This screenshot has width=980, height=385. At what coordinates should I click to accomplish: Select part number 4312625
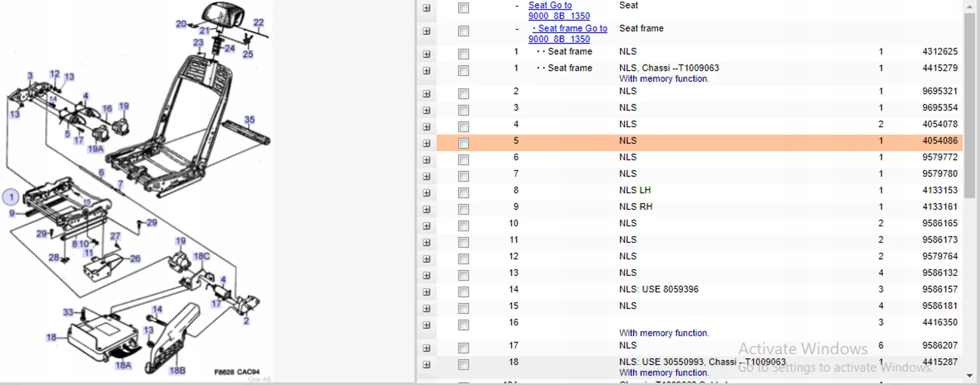[x=940, y=52]
